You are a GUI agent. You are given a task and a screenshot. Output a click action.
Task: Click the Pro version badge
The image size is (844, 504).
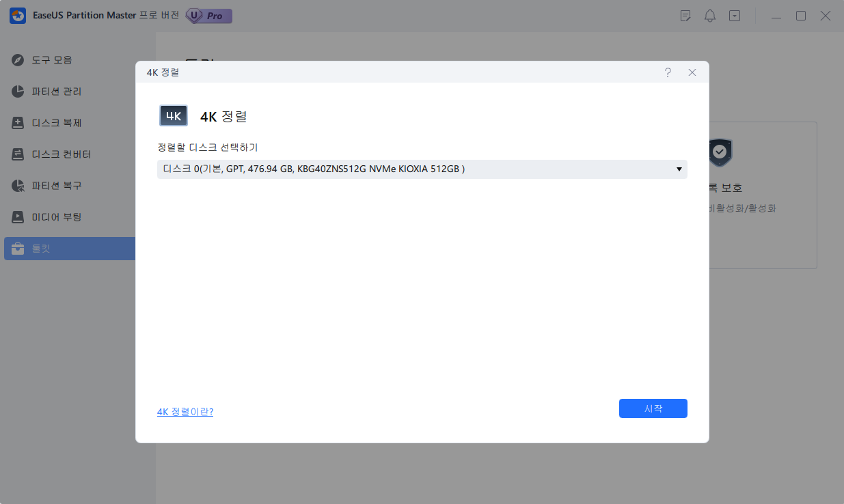tap(209, 16)
